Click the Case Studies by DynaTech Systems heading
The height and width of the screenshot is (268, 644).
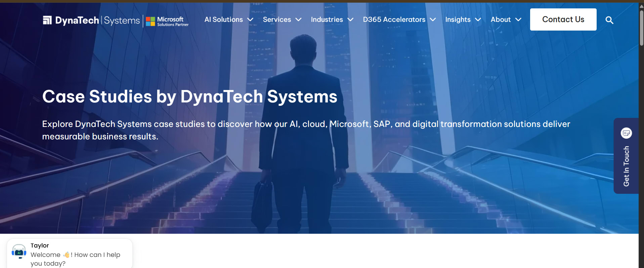click(189, 97)
